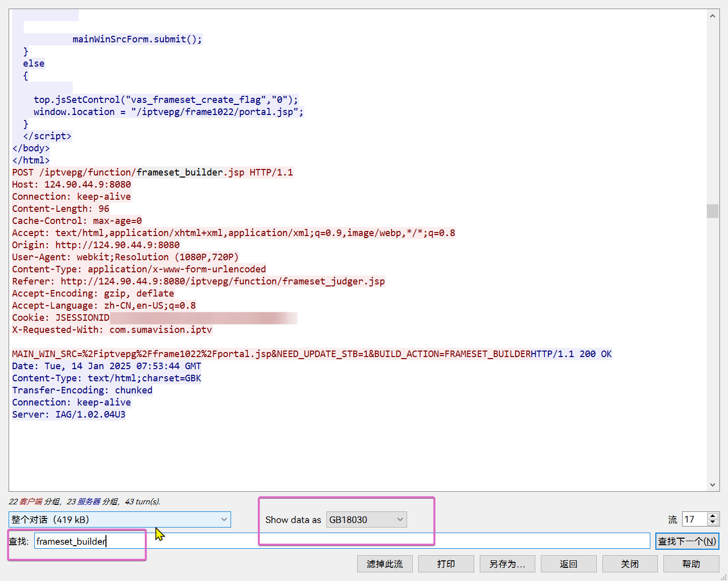Click the Transfer-Encoding: chunked line

point(82,390)
